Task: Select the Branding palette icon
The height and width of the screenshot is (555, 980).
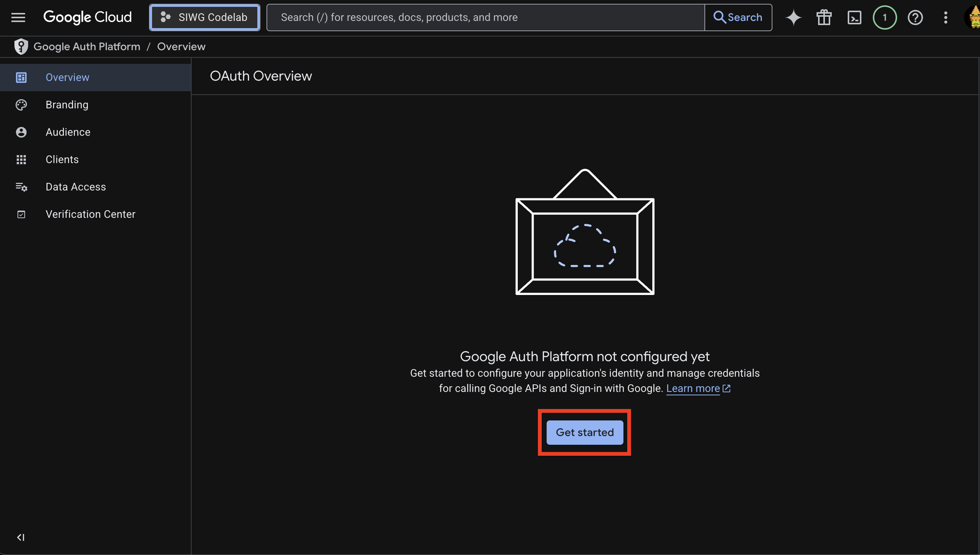Action: [21, 105]
